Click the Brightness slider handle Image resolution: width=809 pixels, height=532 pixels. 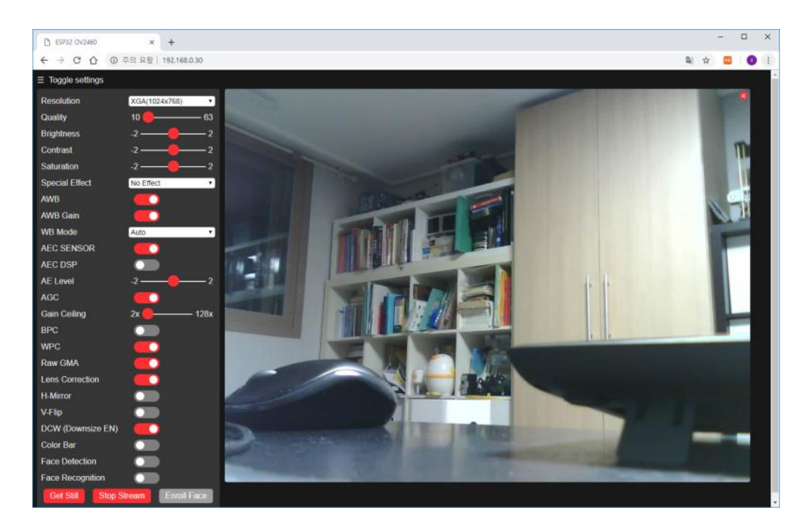(x=173, y=134)
